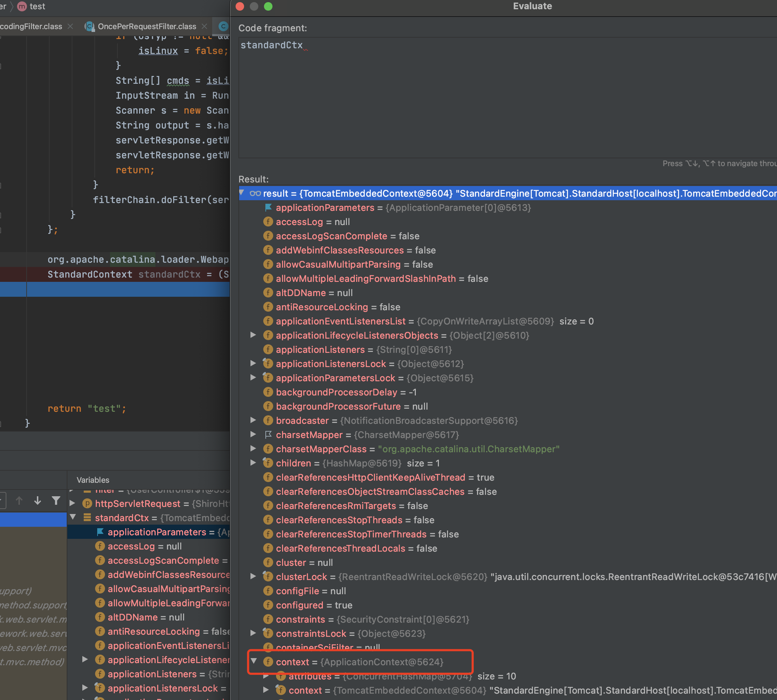The width and height of the screenshot is (777, 700).
Task: Click the field icon of accessLog = null in the Result tree
Action: coord(268,222)
